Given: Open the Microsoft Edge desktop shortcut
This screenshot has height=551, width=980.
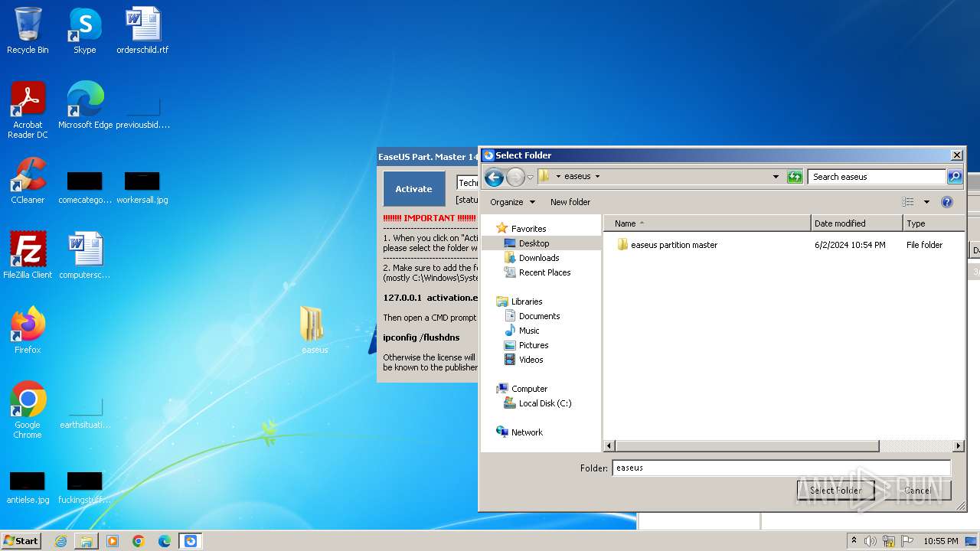Looking at the screenshot, I should point(85,106).
